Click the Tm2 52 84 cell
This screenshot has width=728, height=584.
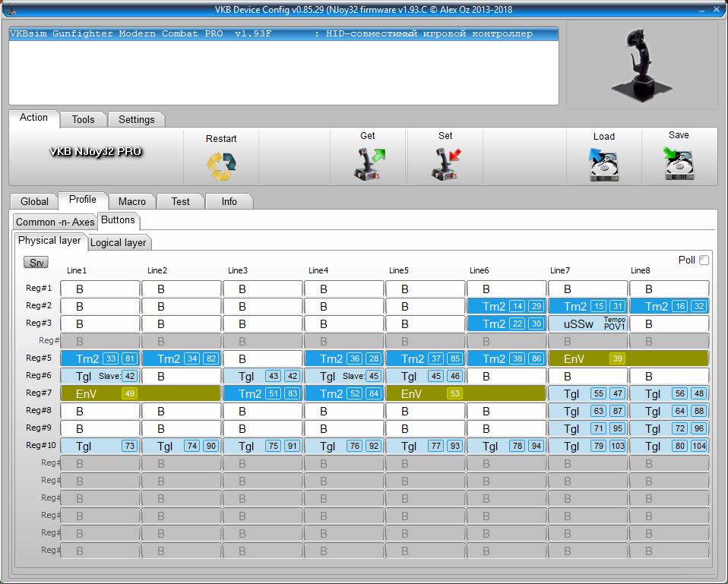(x=344, y=394)
